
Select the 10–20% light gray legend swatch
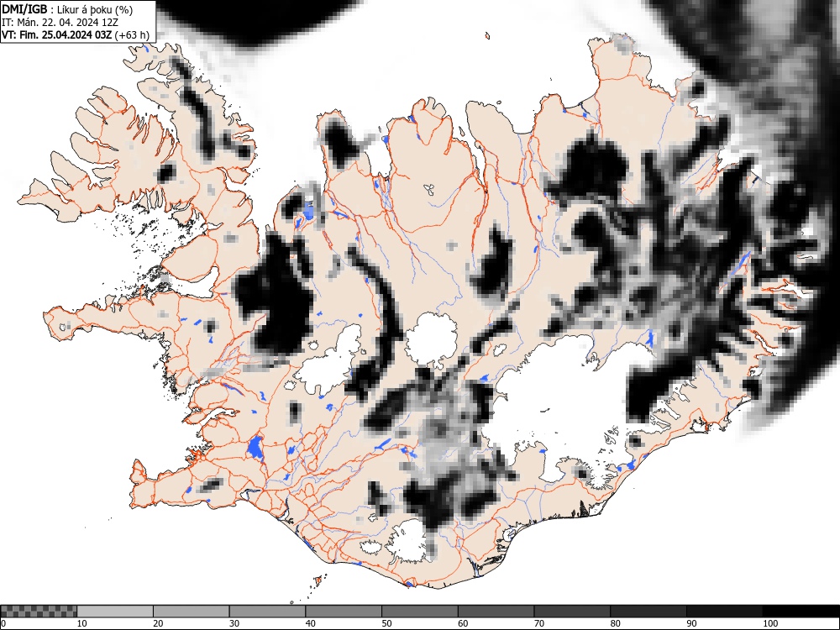[x=115, y=612]
